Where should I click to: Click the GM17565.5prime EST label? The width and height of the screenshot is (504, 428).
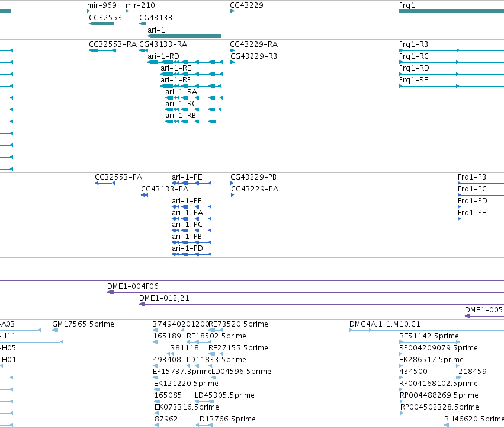click(84, 324)
